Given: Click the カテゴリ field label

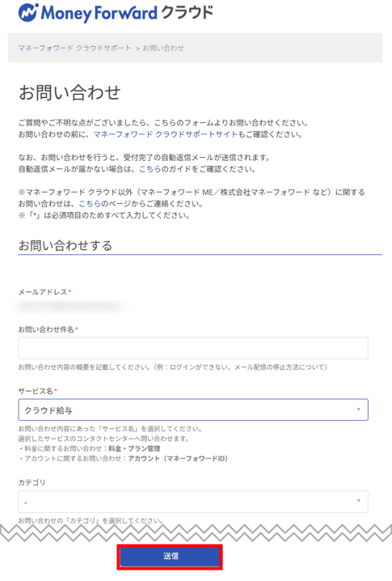Looking at the screenshot, I should point(32,482).
